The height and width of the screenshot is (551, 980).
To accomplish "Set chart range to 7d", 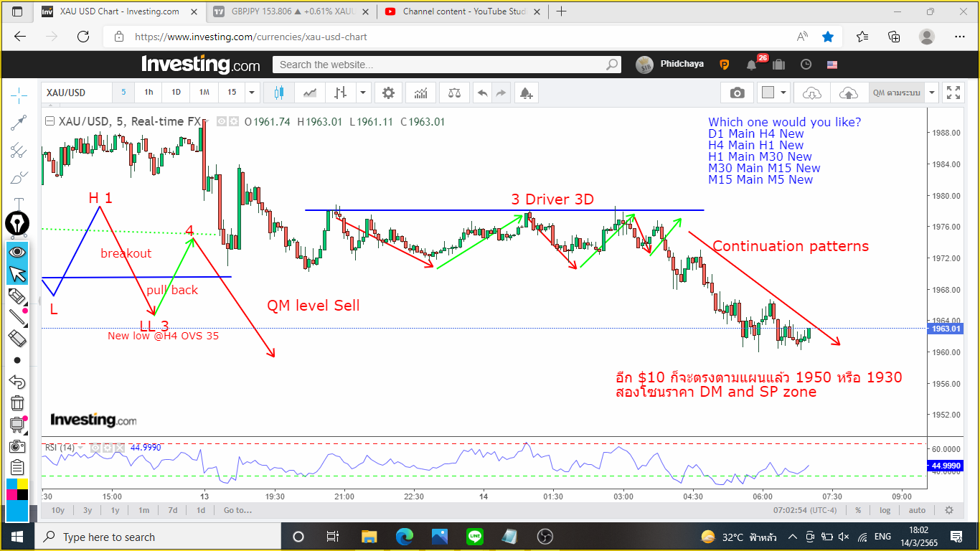I will click(x=173, y=510).
